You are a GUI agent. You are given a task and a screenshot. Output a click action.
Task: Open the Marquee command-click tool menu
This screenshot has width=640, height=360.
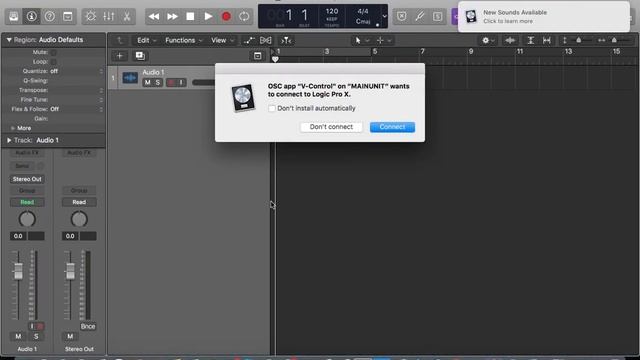point(384,40)
